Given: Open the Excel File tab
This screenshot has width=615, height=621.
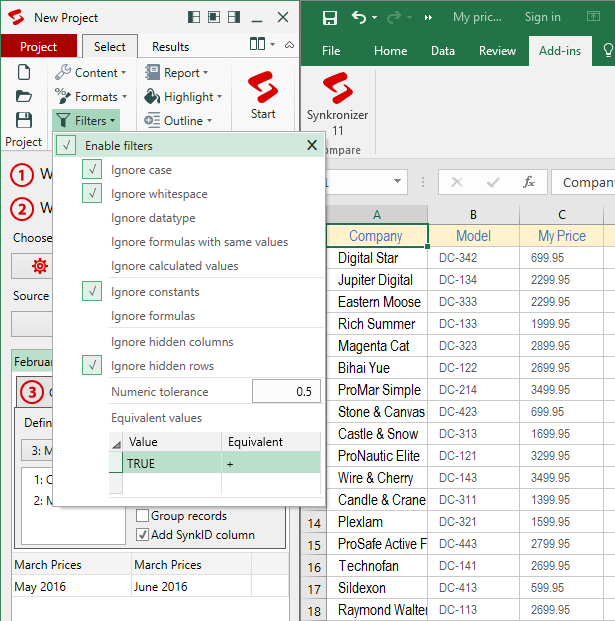Looking at the screenshot, I should [331, 51].
